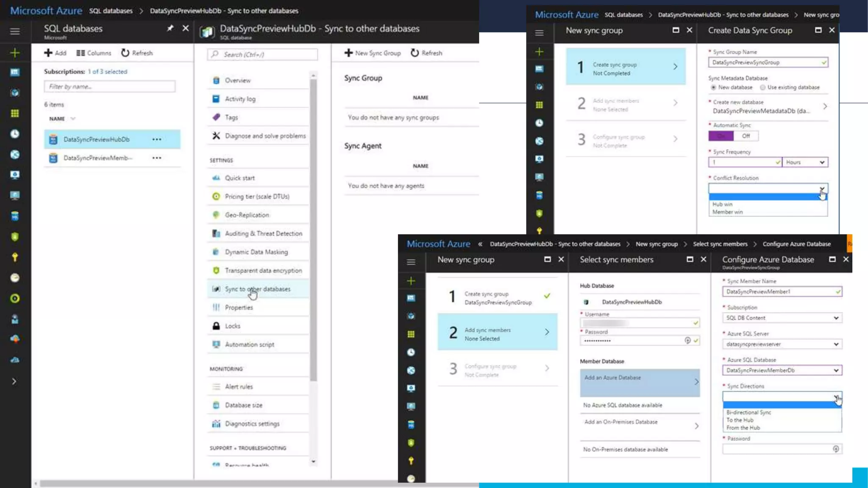The height and width of the screenshot is (488, 868).
Task: Turn Automatic Sync On
Action: pyautogui.click(x=721, y=136)
